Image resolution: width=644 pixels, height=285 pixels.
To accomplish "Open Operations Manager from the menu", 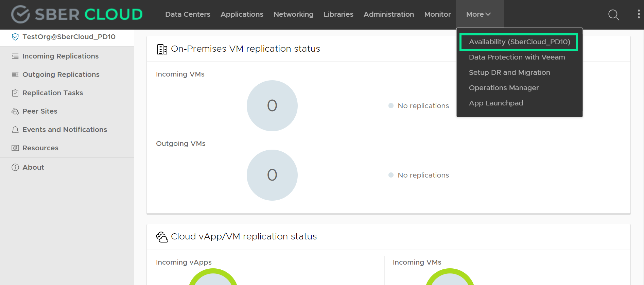I will (x=504, y=88).
